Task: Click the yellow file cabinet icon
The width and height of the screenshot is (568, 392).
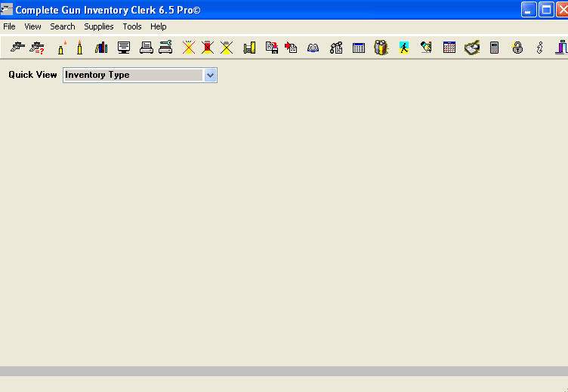Action: pos(249,48)
